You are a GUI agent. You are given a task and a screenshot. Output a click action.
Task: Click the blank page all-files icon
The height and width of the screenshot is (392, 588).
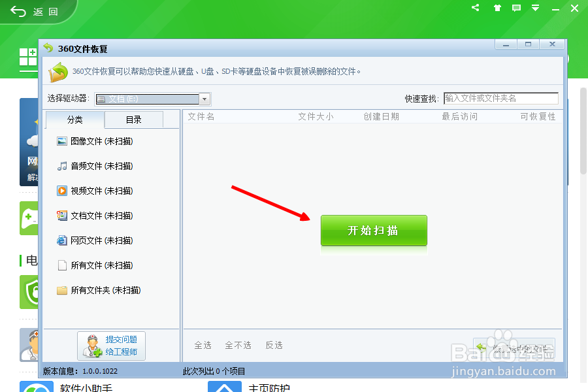[62, 266]
